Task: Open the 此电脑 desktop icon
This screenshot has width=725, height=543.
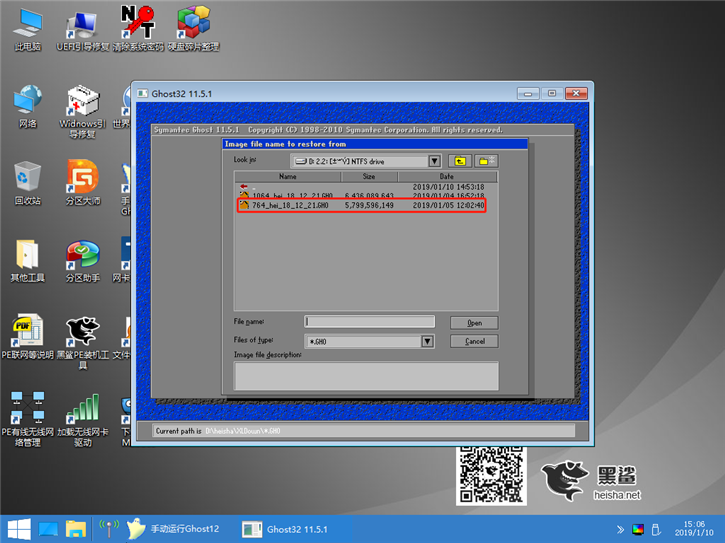Action: click(x=28, y=29)
